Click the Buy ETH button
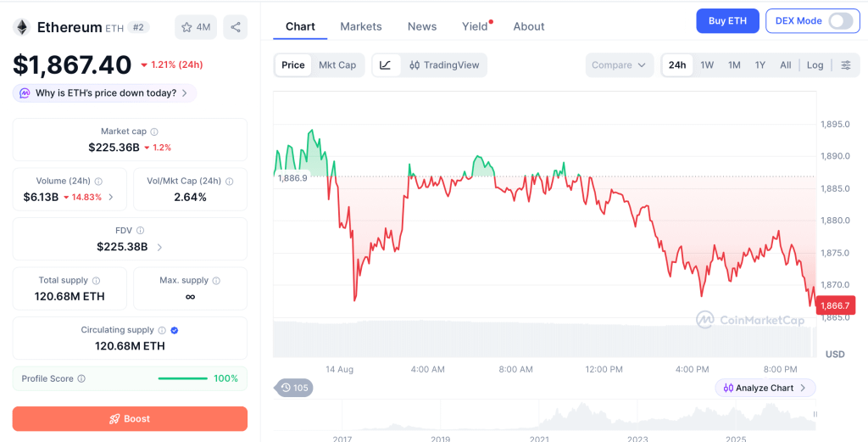Screen dimensions: 868x442 (727, 21)
